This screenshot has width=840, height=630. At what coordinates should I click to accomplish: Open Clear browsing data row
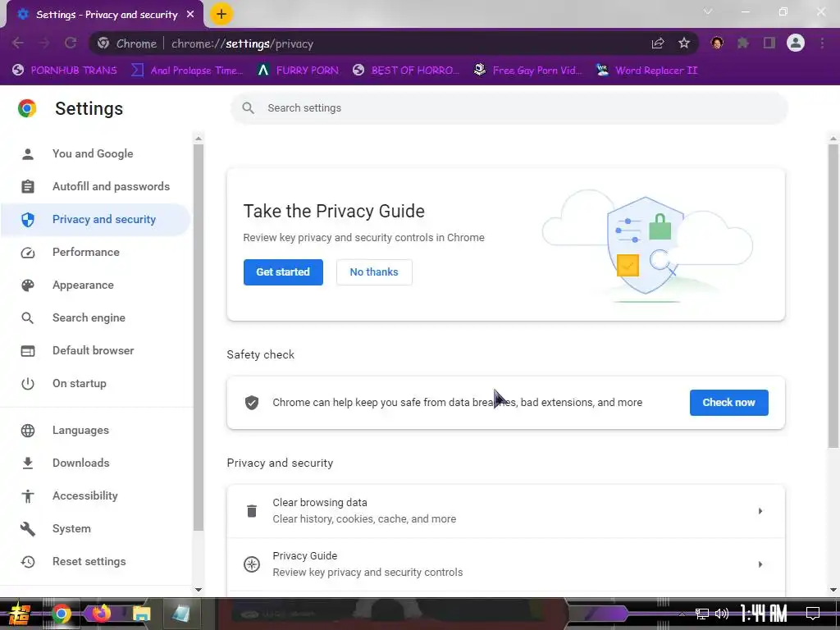(505, 511)
